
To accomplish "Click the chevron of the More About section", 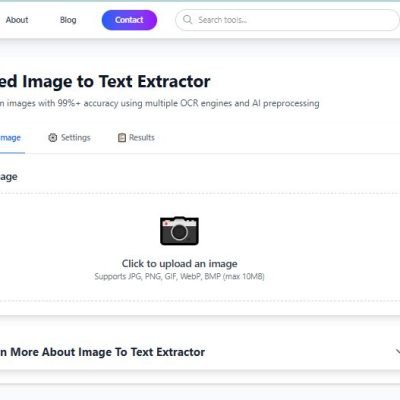I will (398, 351).
